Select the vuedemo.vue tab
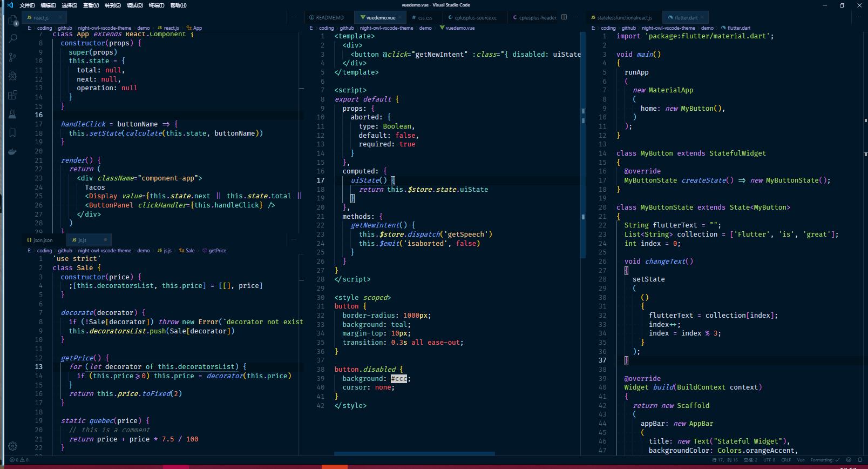Image resolution: width=868 pixels, height=469 pixels. pos(381,17)
